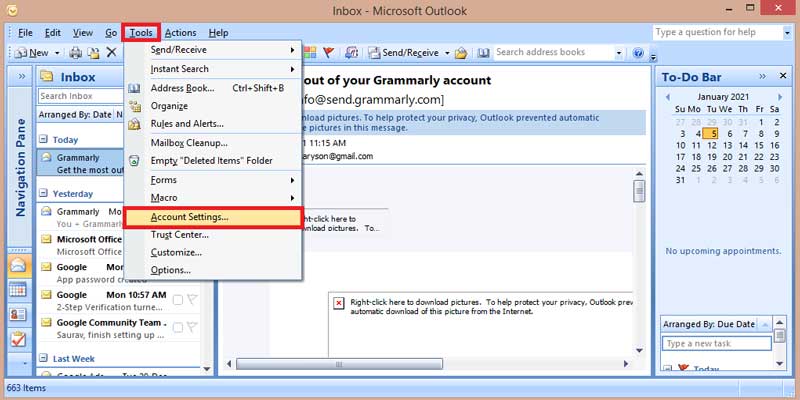800x400 pixels.
Task: Click the Move to Folder toolbar icon
Action: tap(93, 53)
